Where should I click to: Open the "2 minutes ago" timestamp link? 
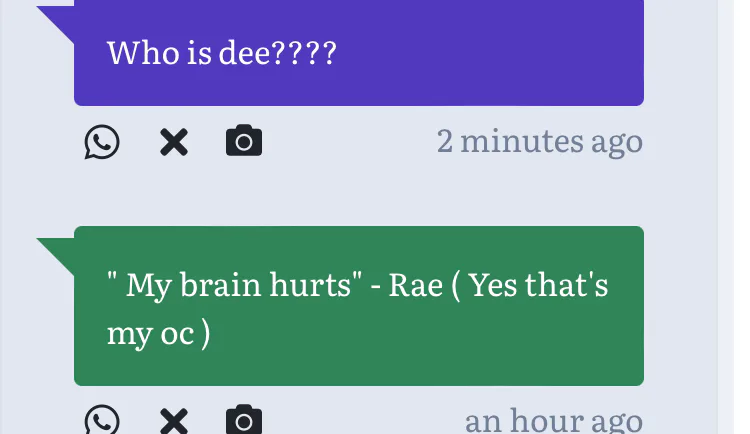[539, 142]
